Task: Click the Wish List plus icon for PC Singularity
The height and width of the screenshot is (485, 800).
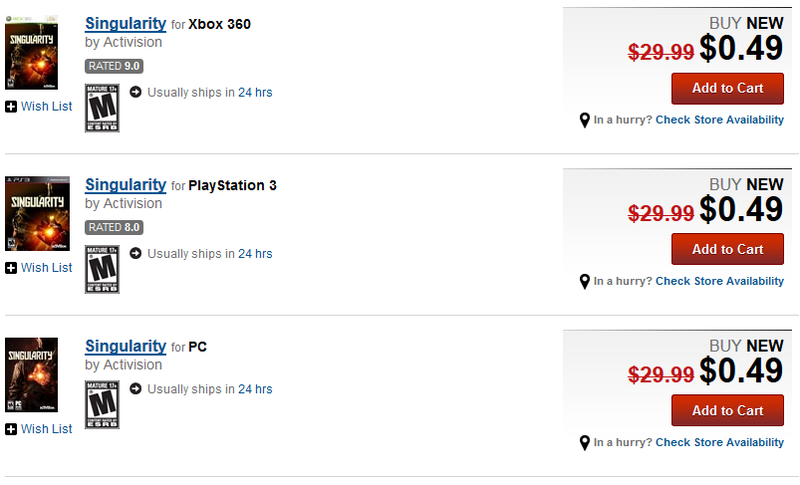Action: [x=11, y=429]
